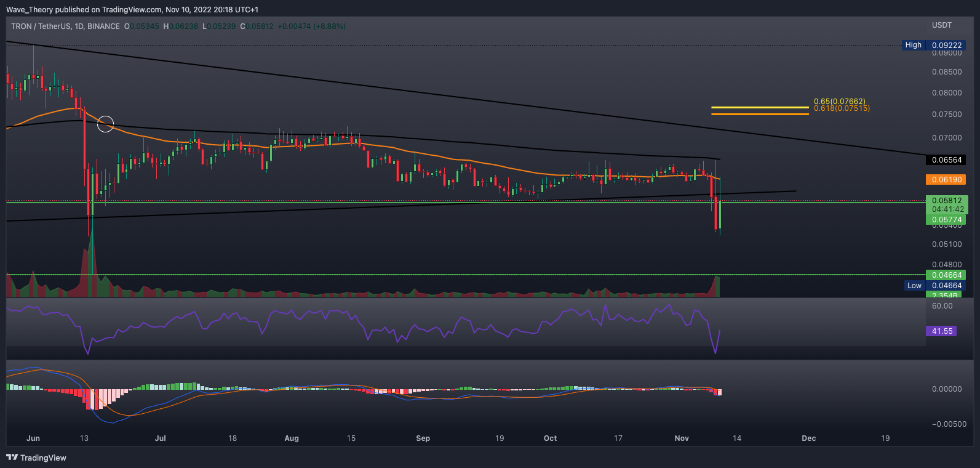Select the Low label on the price axis
The height and width of the screenshot is (468, 980).
click(914, 285)
